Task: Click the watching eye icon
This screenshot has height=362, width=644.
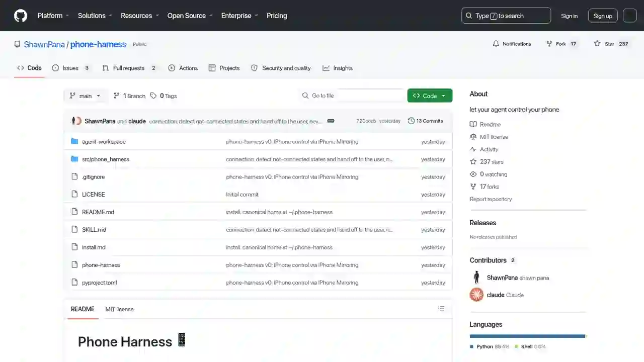Action: 473,174
